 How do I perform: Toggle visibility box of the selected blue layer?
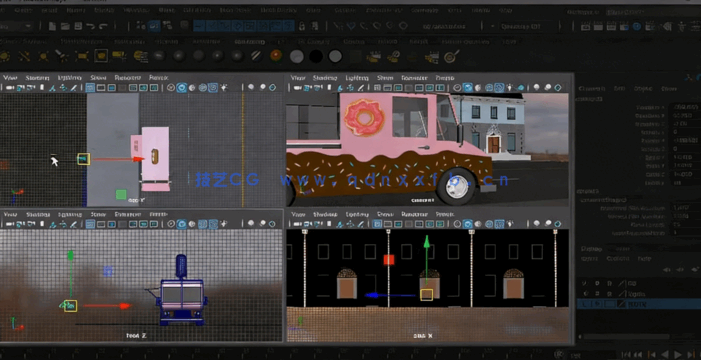[x=584, y=304]
